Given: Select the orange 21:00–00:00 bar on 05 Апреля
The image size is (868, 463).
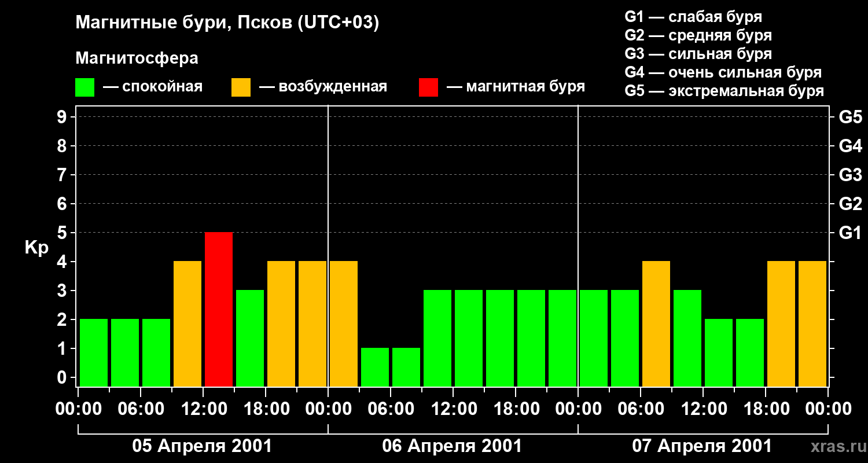Looking at the screenshot, I should (312, 324).
